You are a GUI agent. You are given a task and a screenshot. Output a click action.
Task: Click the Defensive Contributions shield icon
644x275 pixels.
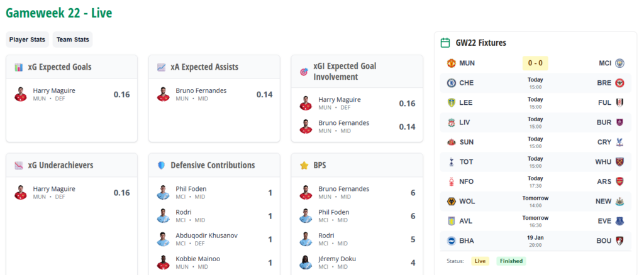(x=162, y=165)
